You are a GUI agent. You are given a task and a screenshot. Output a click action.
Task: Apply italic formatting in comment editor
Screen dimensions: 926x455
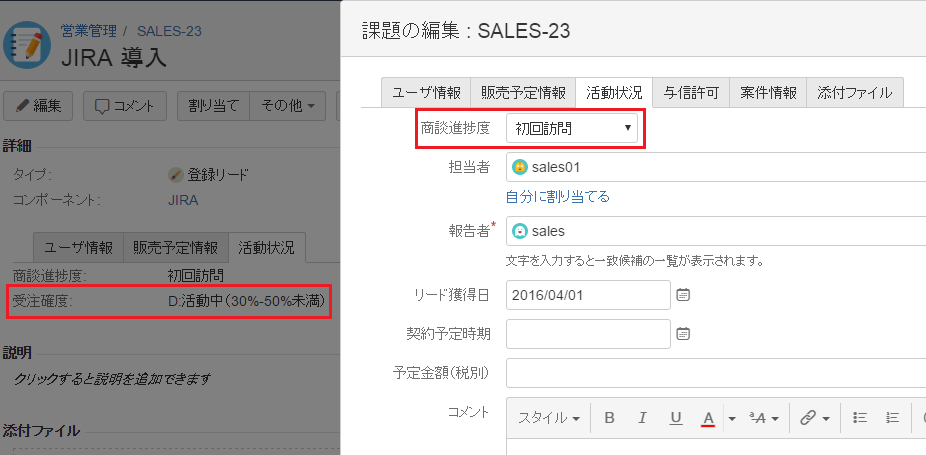coord(643,418)
